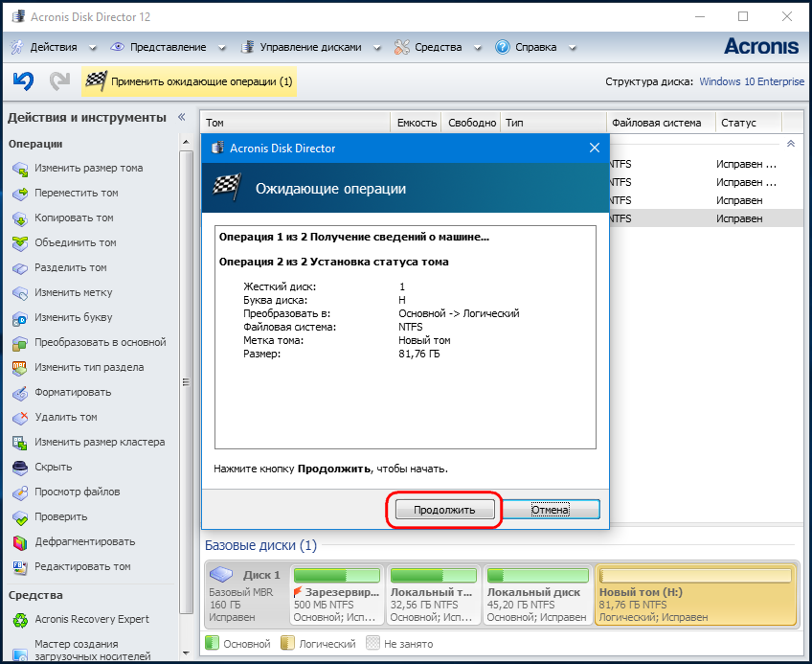Open the 'Действия' menu dropdown arrow
The image size is (812, 664).
coord(93,47)
